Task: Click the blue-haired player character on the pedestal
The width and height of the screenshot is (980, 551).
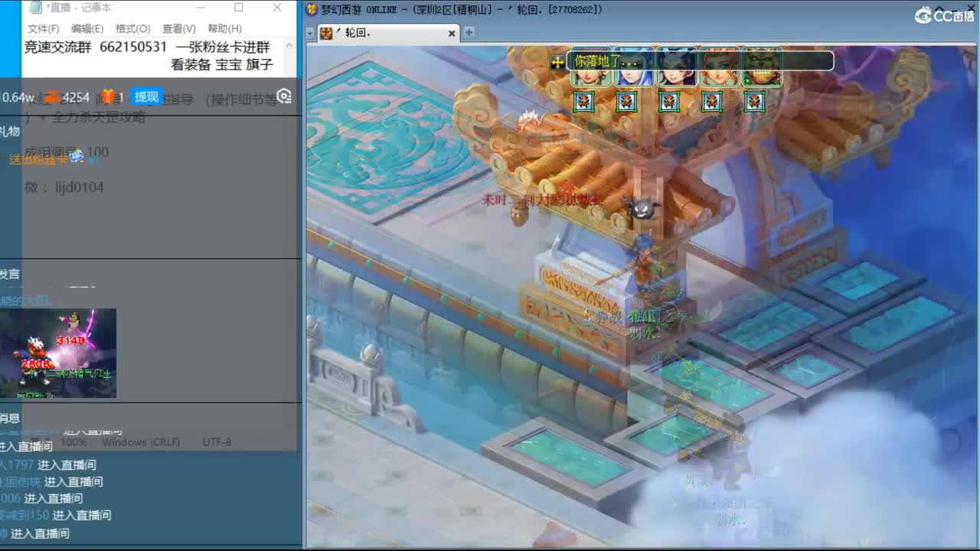Action: (x=642, y=265)
